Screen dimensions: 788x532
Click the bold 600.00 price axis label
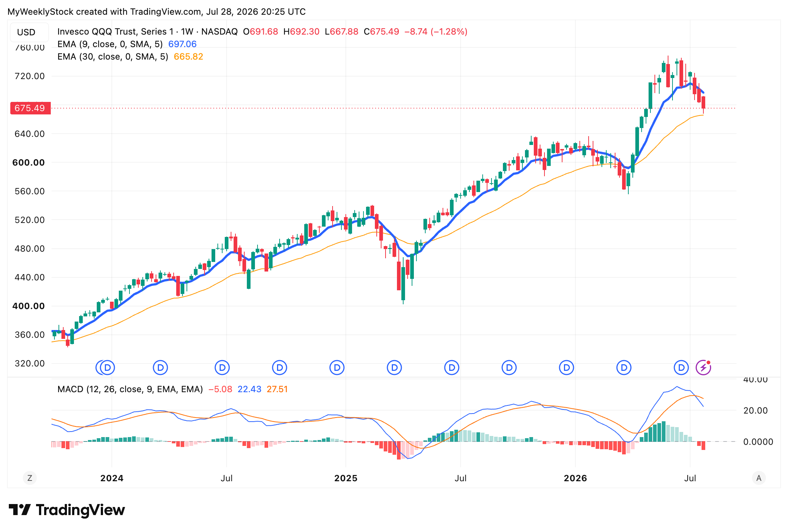pos(29,162)
